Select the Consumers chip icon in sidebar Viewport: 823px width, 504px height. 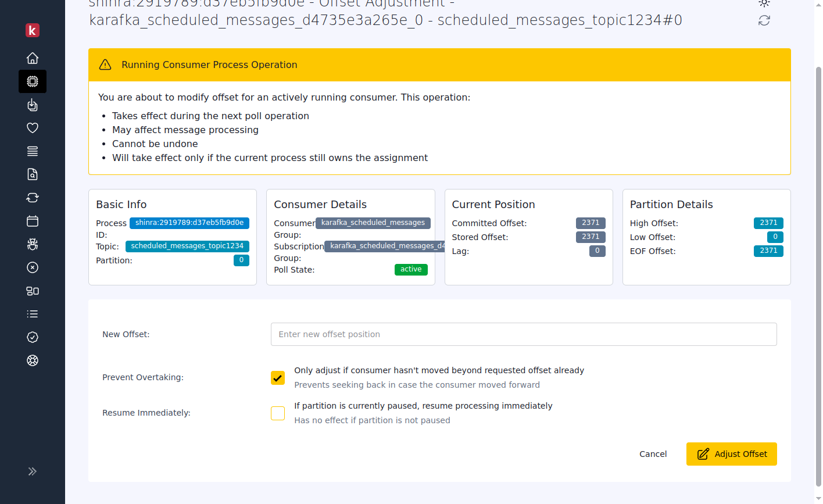pyautogui.click(x=33, y=81)
